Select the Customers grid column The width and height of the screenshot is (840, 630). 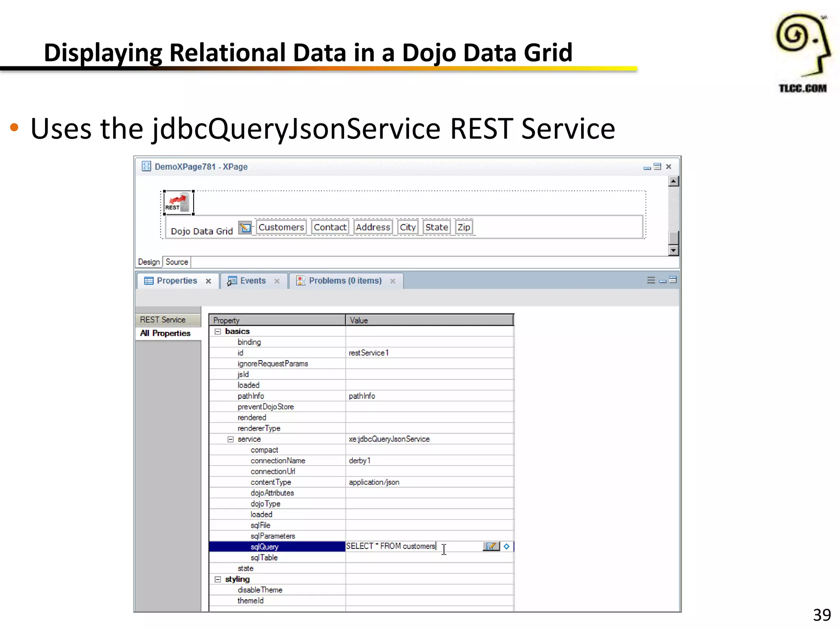(x=281, y=227)
